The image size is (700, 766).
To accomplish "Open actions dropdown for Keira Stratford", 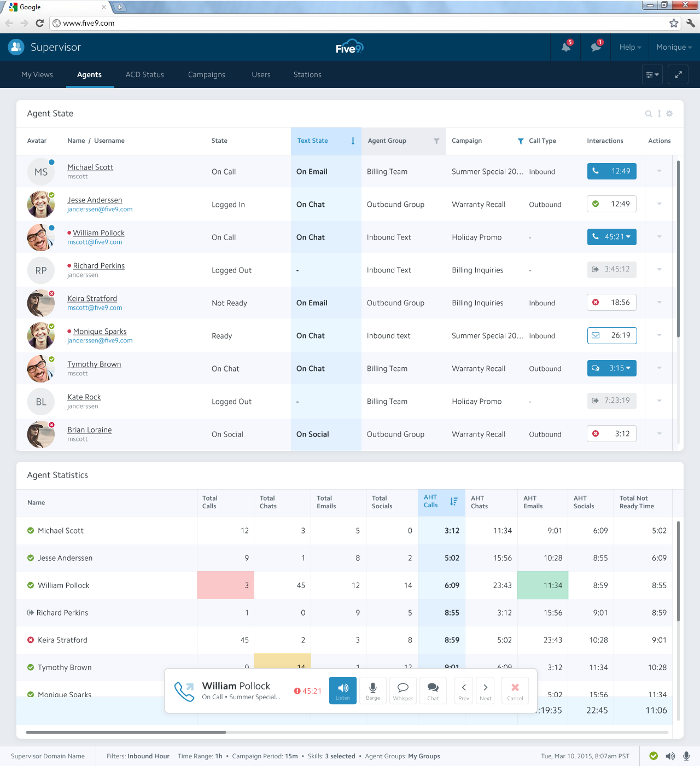I will tap(659, 303).
